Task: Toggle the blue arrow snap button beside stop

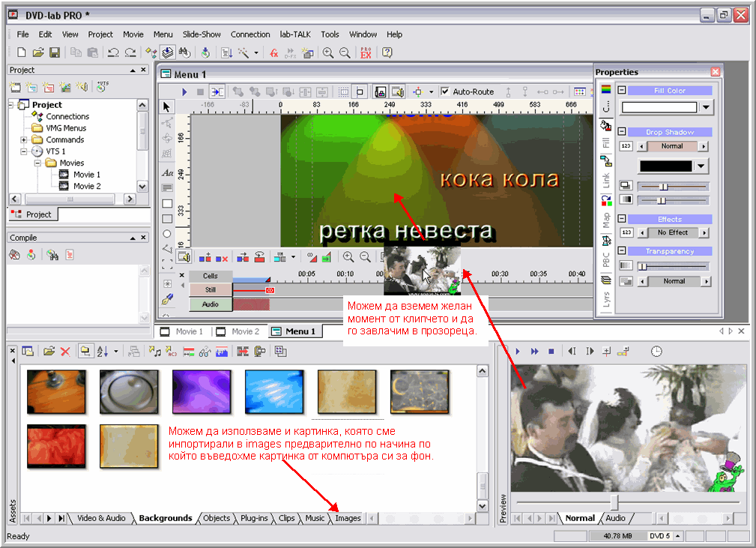Action: (x=217, y=91)
